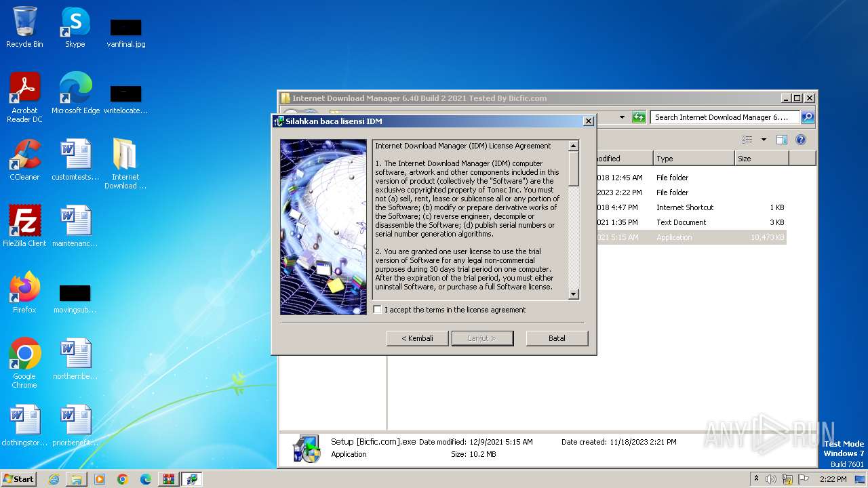
Task: Click the license text scrollbar down arrow
Action: [x=574, y=293]
